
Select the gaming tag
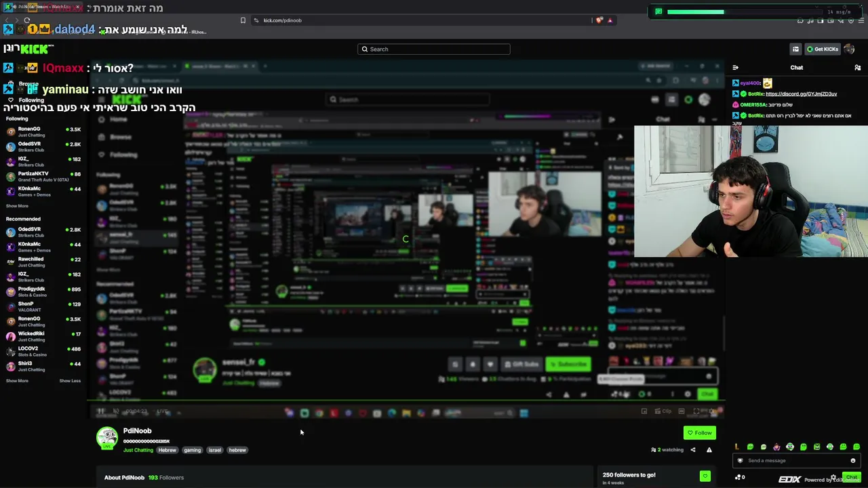coord(192,450)
